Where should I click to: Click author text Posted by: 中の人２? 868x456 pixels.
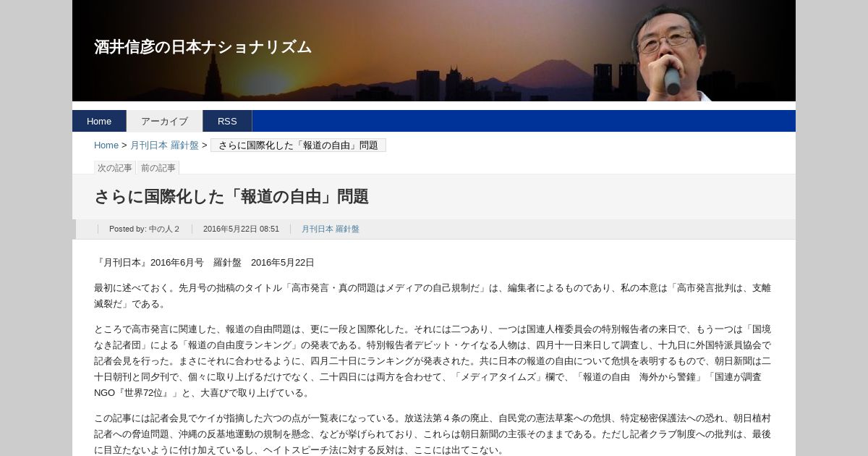click(x=145, y=229)
